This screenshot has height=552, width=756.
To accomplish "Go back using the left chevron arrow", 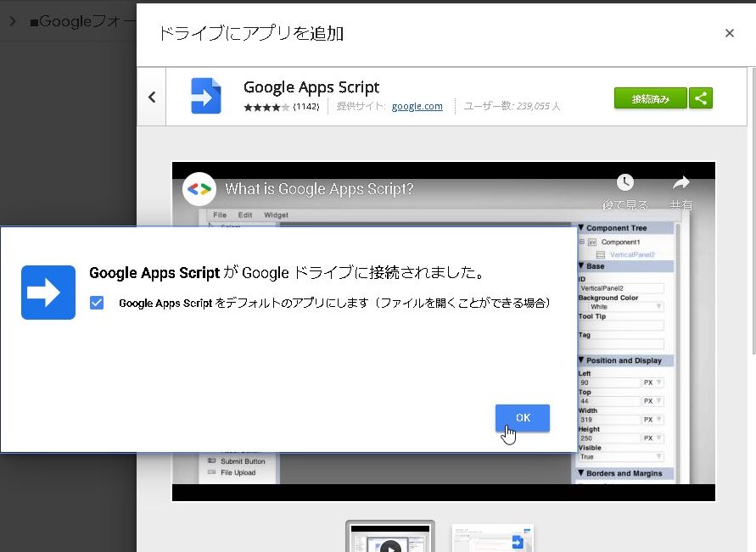I will coord(152,98).
